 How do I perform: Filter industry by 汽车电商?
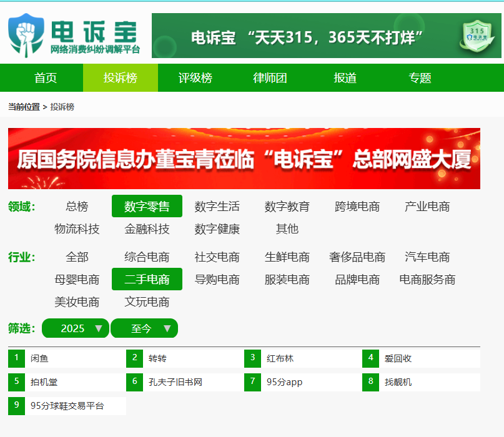[x=427, y=257]
